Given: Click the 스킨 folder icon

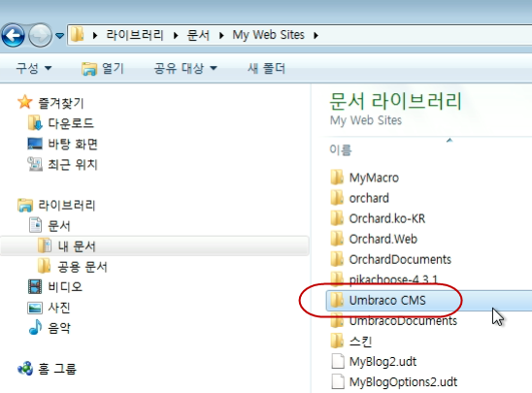Looking at the screenshot, I should (337, 341).
